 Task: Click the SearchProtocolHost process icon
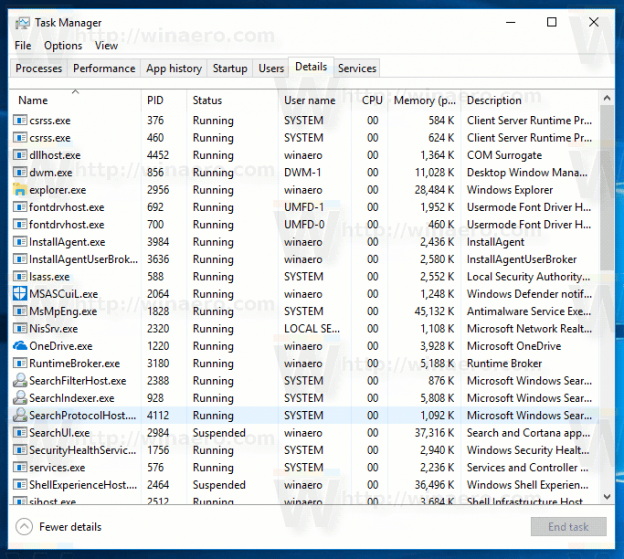pos(20,415)
